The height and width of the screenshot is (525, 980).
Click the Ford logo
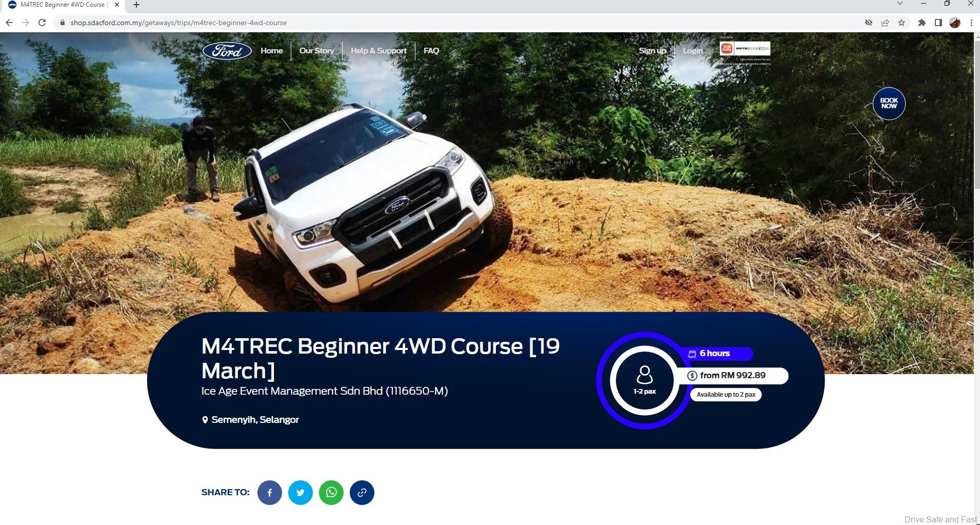coord(227,51)
